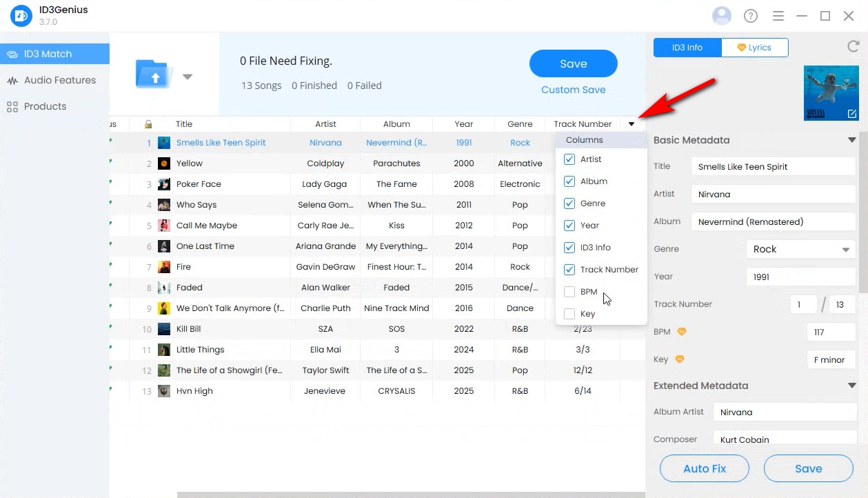Image resolution: width=868 pixels, height=498 pixels.
Task: Switch to the Lyrics tab
Action: coord(754,48)
